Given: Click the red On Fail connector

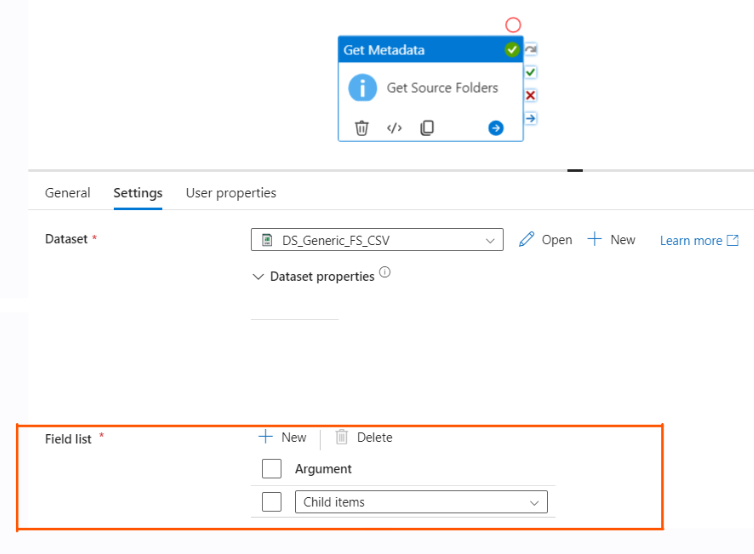Looking at the screenshot, I should pos(531,95).
